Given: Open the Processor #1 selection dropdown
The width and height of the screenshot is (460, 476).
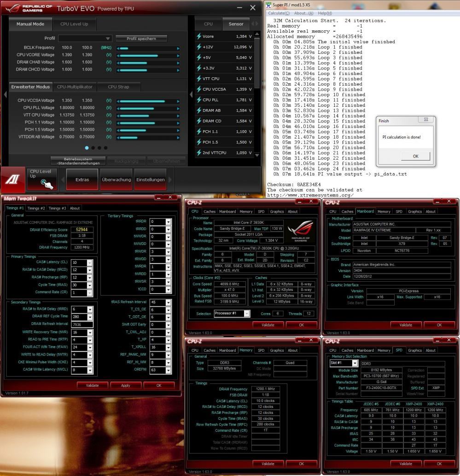Looking at the screenshot, I should 247,313.
